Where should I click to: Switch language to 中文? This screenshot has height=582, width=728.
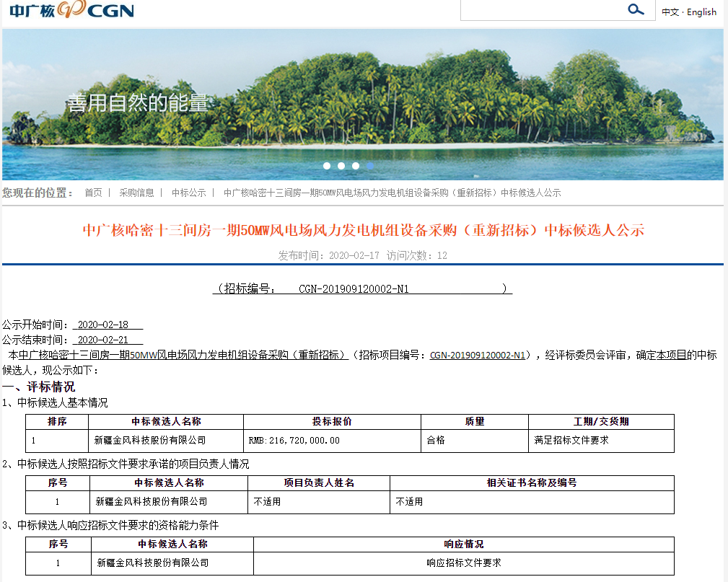[x=670, y=12]
